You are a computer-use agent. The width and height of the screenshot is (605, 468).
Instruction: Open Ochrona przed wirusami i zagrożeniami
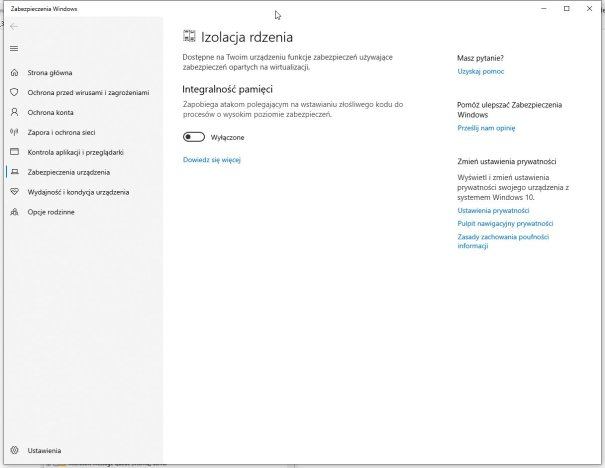click(88, 93)
